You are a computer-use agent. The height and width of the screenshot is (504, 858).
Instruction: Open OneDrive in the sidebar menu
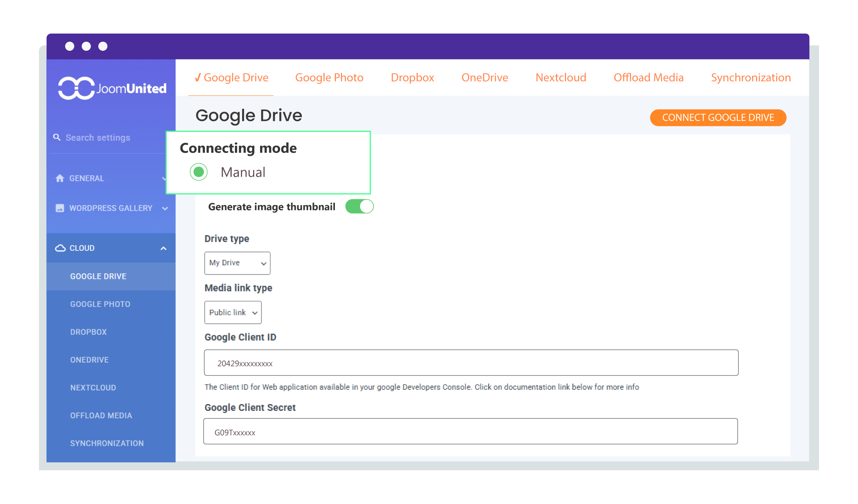tap(90, 360)
